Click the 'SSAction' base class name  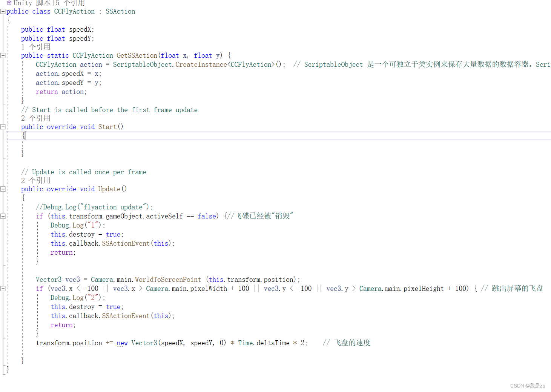[x=120, y=11]
